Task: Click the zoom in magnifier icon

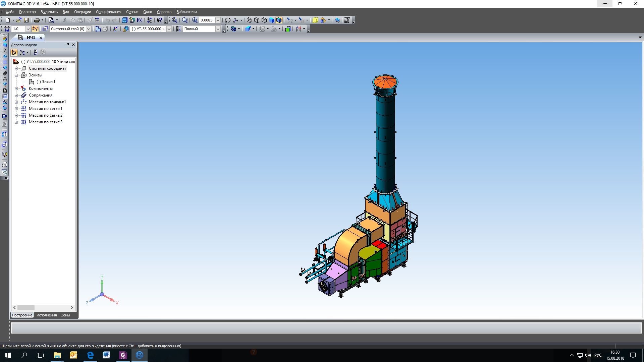Action: pos(195,20)
